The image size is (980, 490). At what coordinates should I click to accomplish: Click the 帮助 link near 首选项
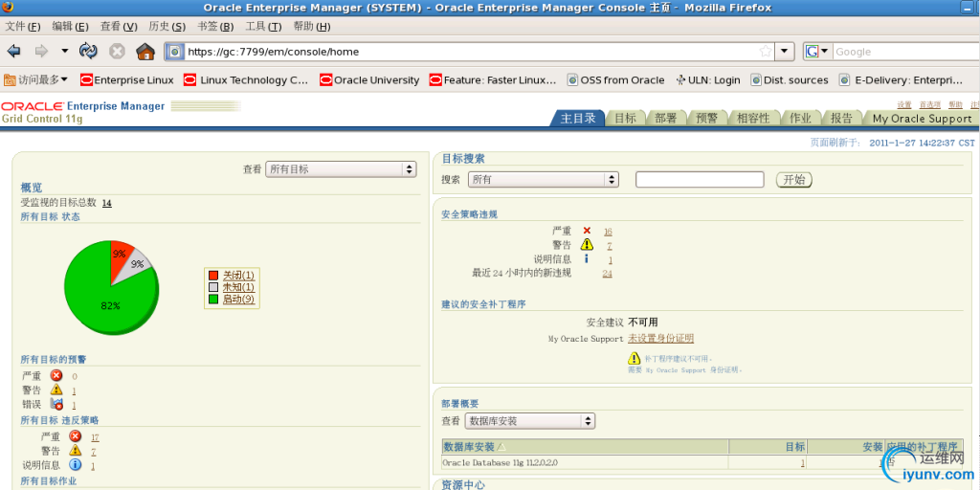point(956,104)
